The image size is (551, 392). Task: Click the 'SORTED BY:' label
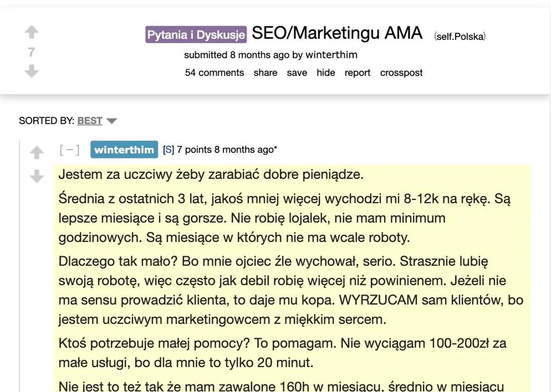click(47, 121)
